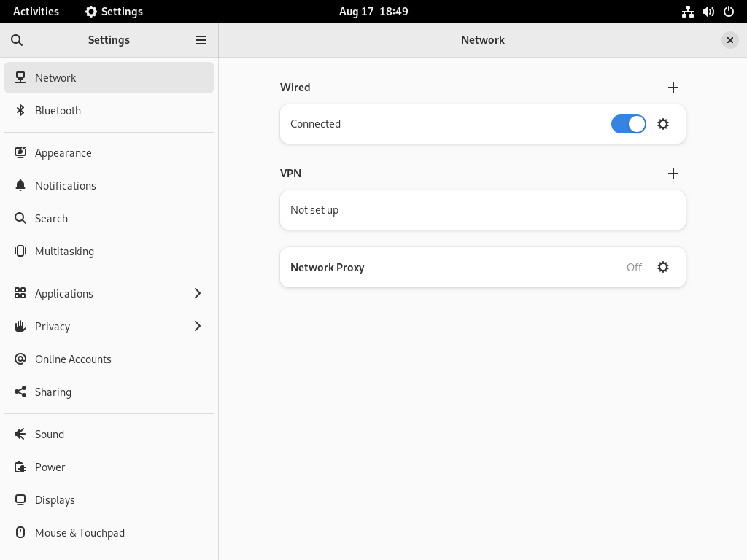Open the Power settings panel
Image resolution: width=747 pixels, height=560 pixels.
[109, 467]
